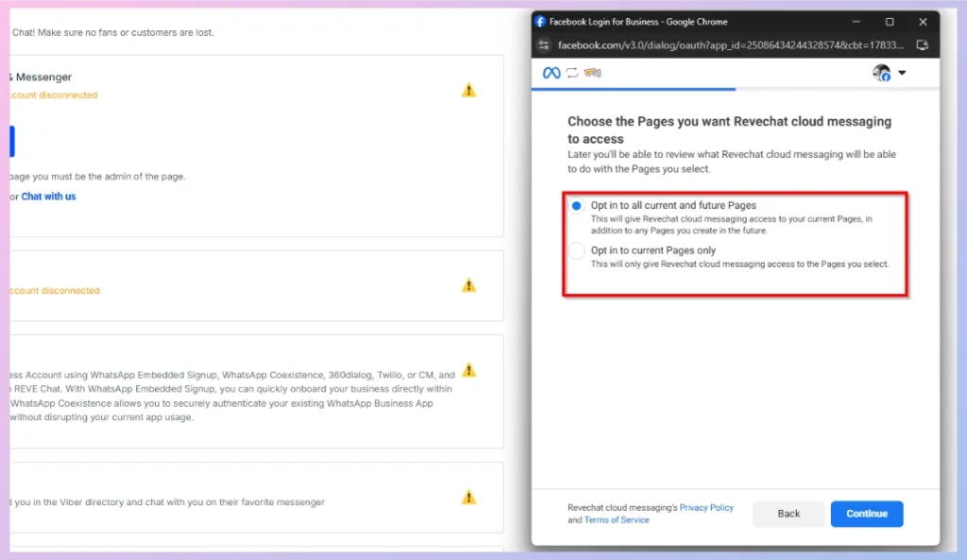
Task: Expand the account dropdown arrow
Action: point(902,73)
